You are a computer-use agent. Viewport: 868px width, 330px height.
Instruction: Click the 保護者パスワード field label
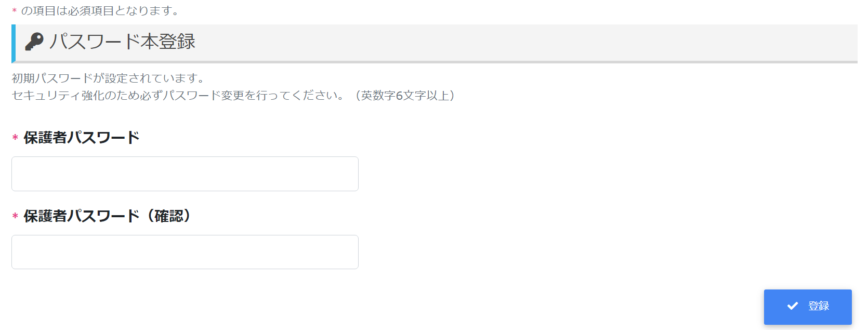(82, 138)
